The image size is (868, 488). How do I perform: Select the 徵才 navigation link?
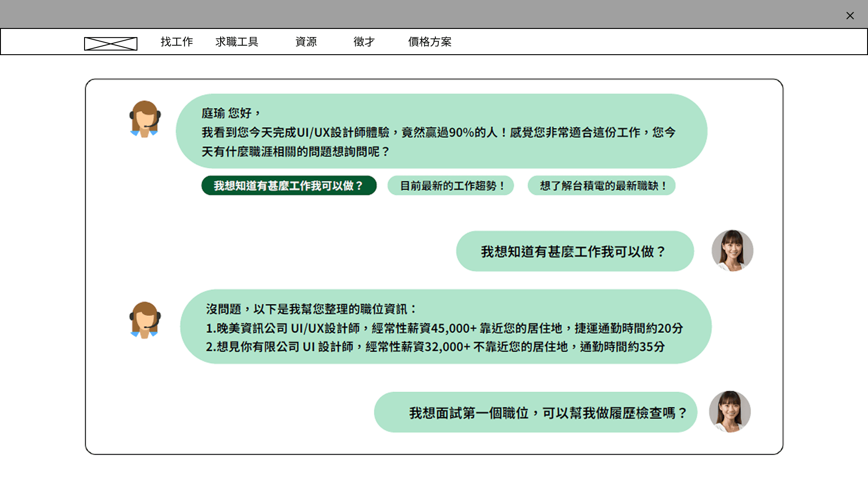click(x=364, y=42)
